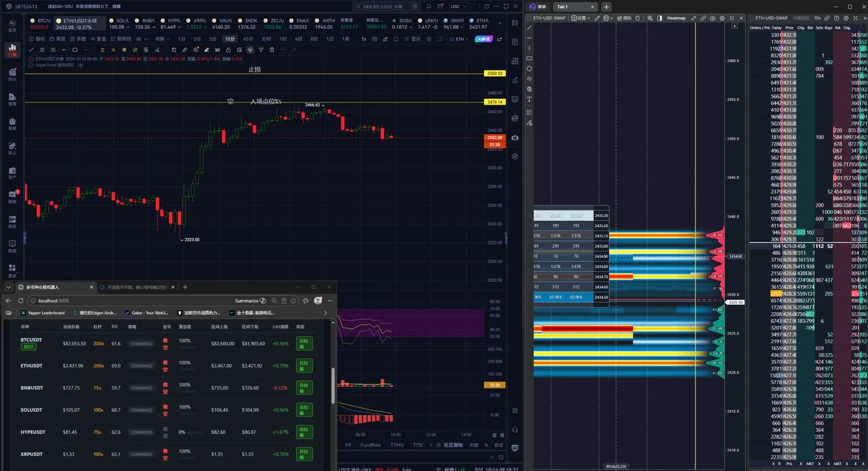868x471 pixels.
Task: Expand the 设置 settings dropdown in heatmap panel
Action: (x=582, y=18)
